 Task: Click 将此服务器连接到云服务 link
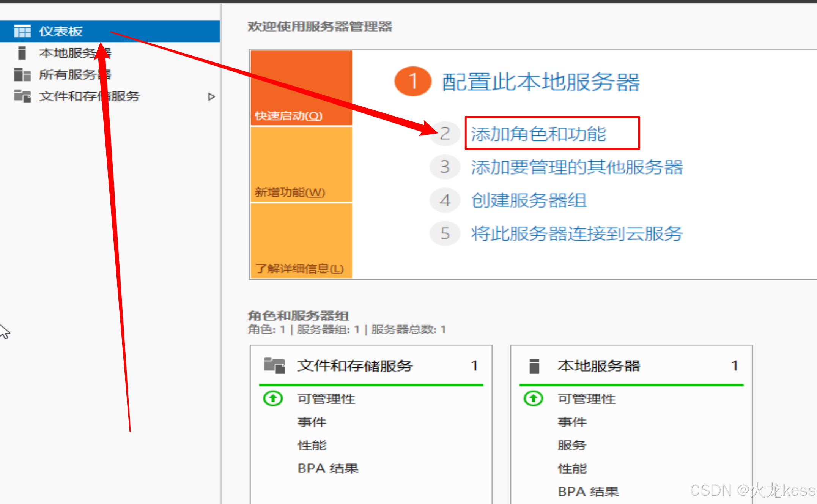tap(576, 233)
